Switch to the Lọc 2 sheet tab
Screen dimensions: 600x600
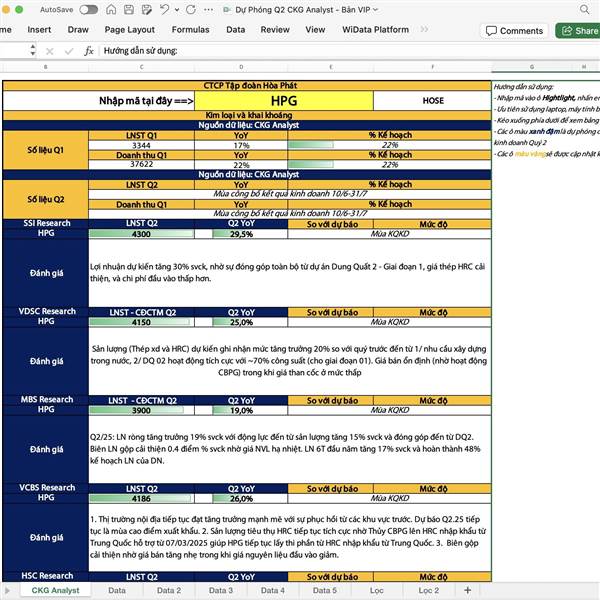pyautogui.click(x=429, y=590)
